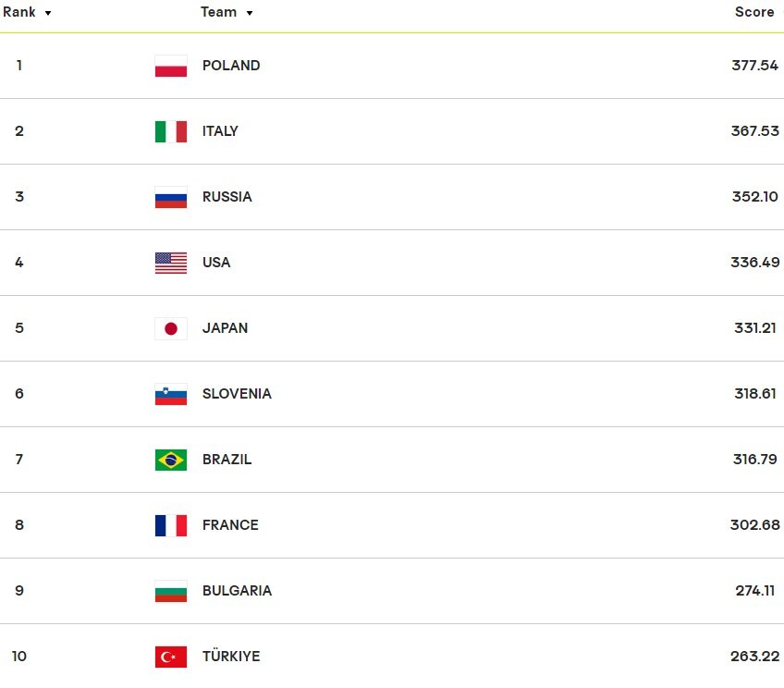
Task: Click the Team column header label
Action: [x=218, y=12]
